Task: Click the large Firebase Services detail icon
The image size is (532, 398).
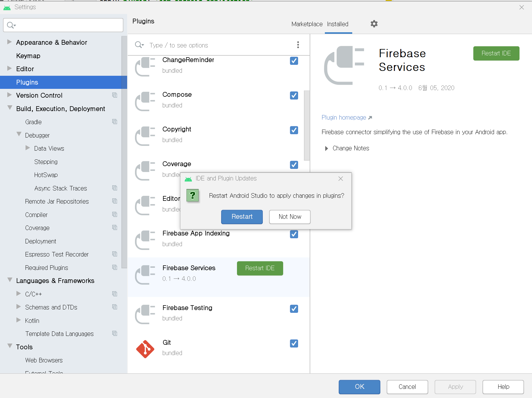Action: (344, 65)
